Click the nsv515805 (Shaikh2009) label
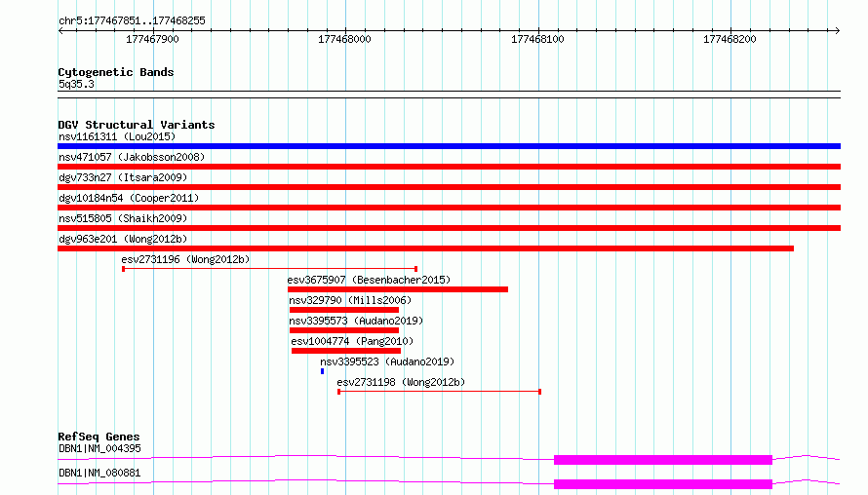 123,218
